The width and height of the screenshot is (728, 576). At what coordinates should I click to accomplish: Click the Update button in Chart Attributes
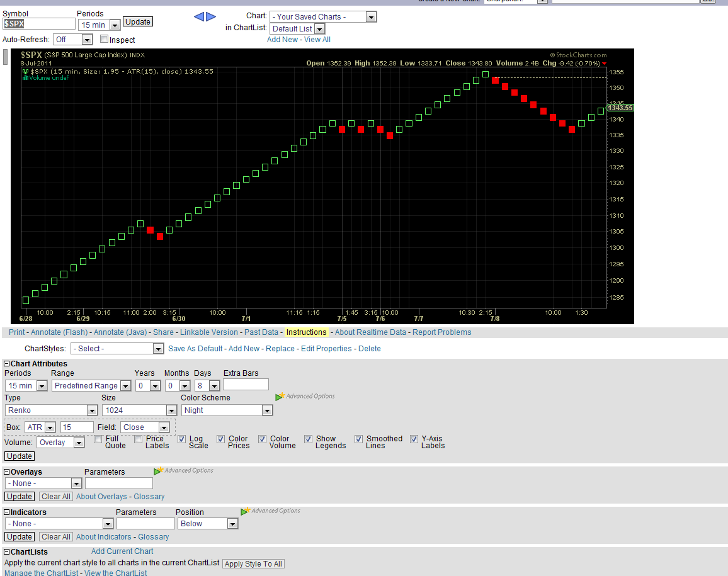point(20,456)
